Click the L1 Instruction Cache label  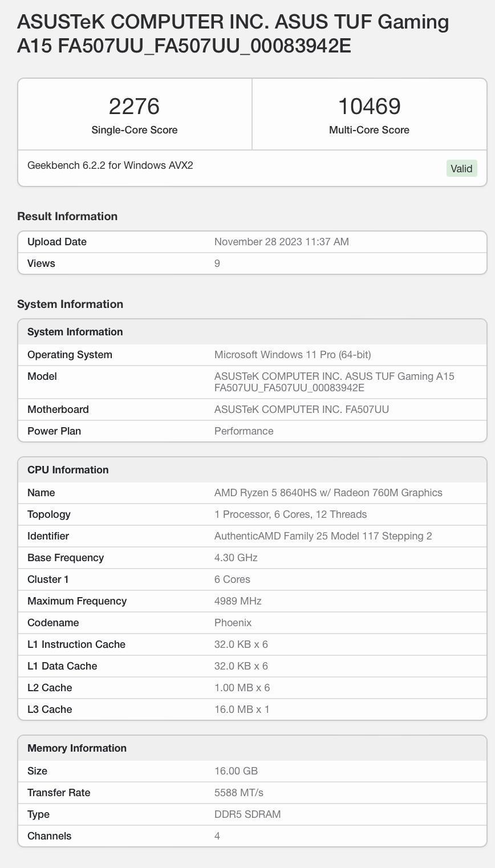pos(76,644)
